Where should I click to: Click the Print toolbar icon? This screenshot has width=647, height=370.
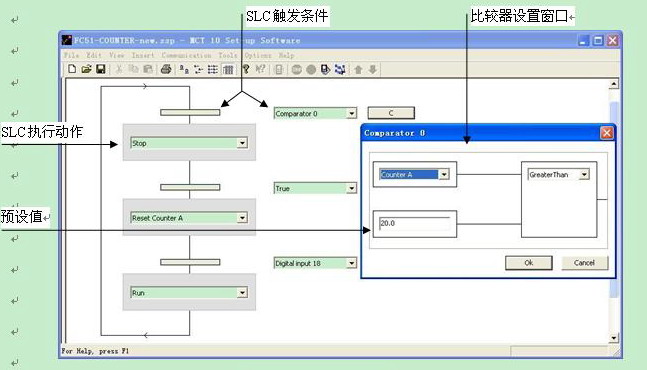[x=166, y=69]
